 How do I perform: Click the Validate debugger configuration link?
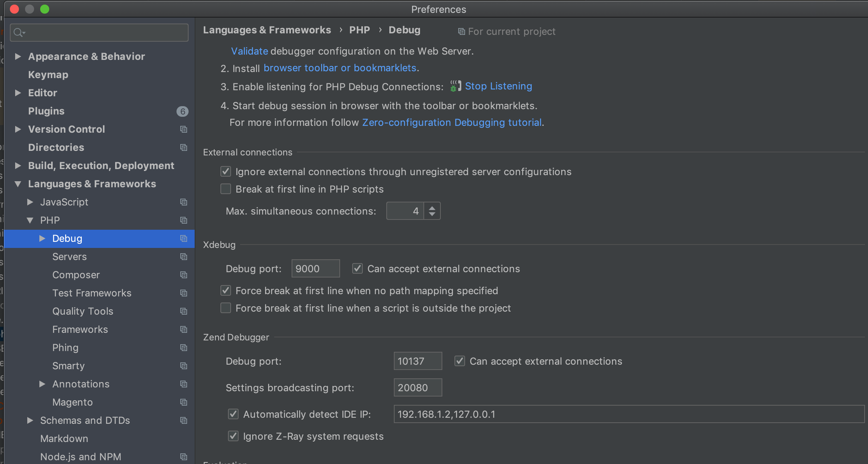pyautogui.click(x=250, y=51)
